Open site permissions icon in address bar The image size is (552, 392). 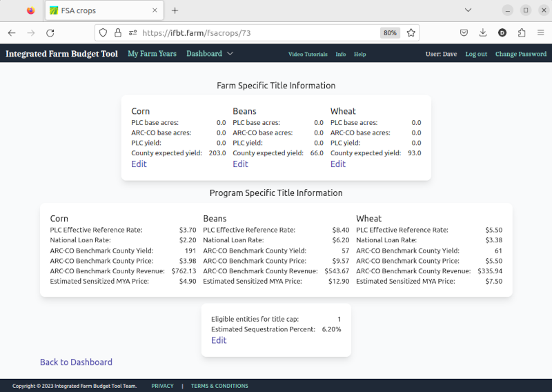[x=132, y=32]
